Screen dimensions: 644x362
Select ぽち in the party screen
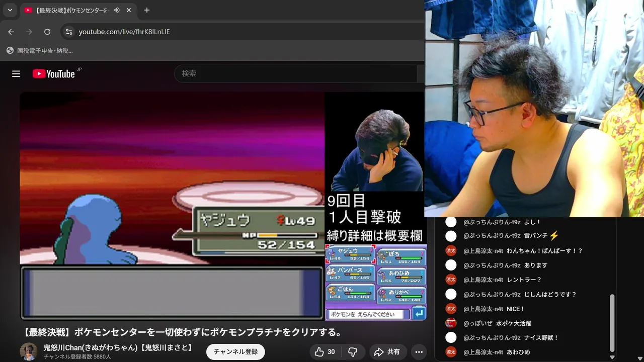click(x=401, y=257)
